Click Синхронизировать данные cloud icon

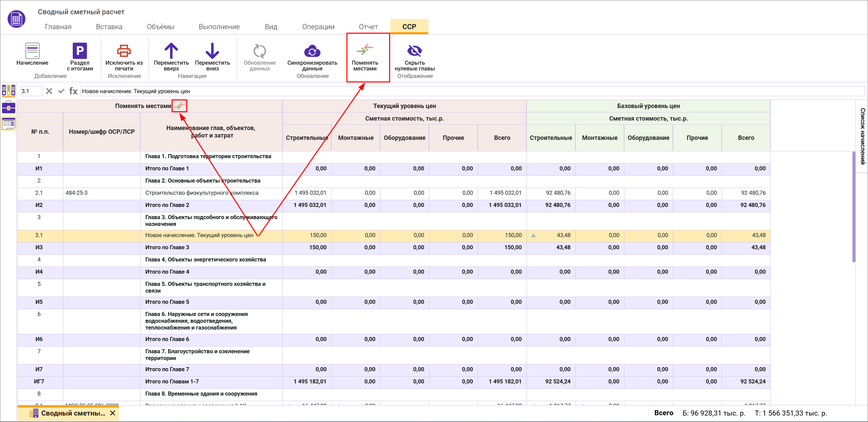coord(312,51)
